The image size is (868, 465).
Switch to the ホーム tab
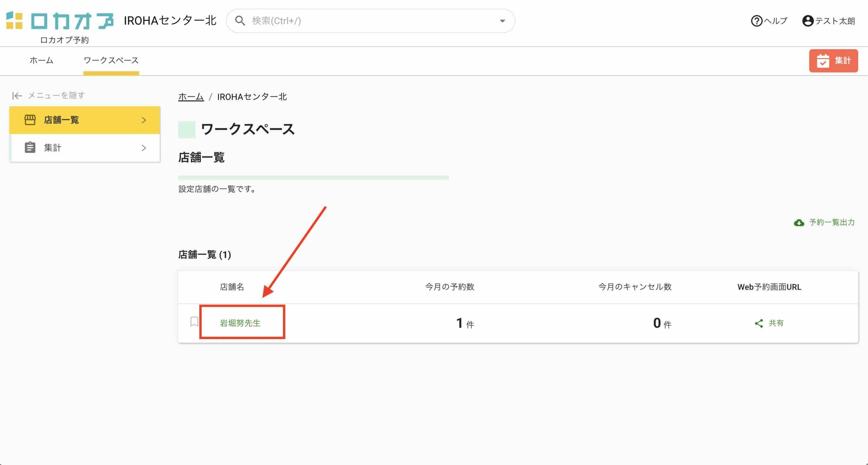[41, 60]
